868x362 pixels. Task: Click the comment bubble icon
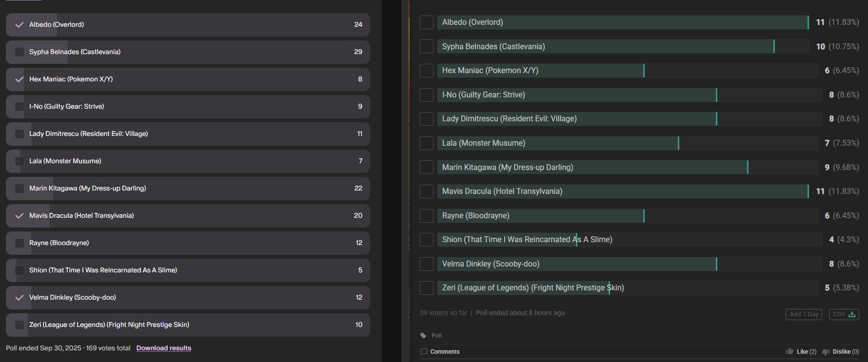pos(424,352)
